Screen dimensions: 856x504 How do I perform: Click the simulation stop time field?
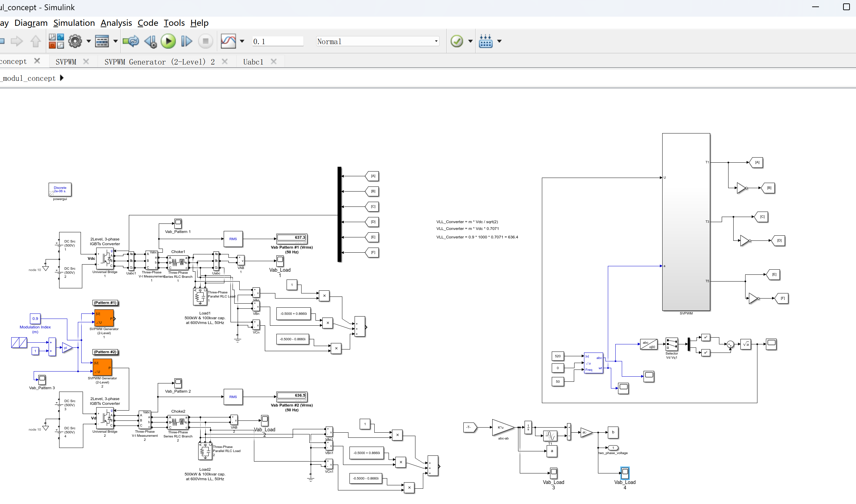(277, 41)
